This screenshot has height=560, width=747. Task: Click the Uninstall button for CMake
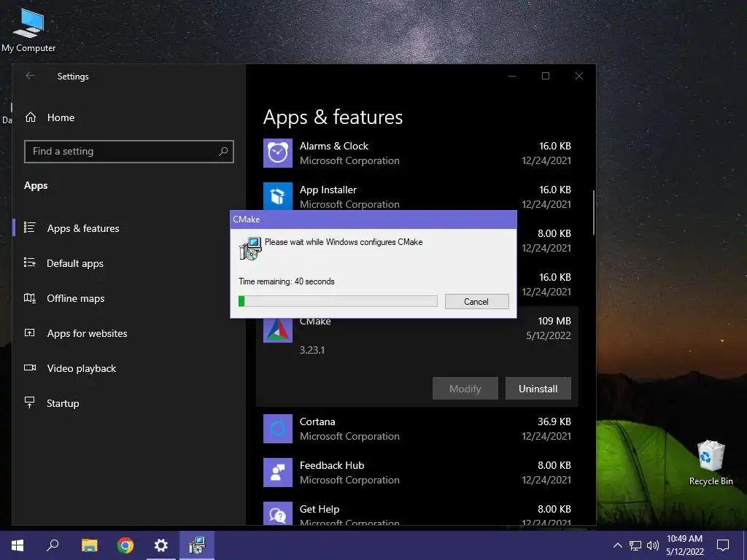click(x=538, y=389)
